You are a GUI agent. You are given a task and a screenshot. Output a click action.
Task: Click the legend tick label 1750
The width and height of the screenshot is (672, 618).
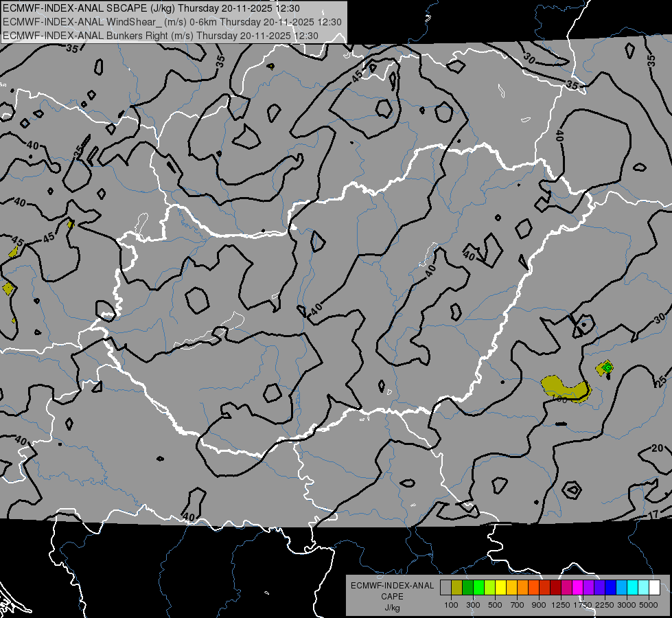(583, 605)
